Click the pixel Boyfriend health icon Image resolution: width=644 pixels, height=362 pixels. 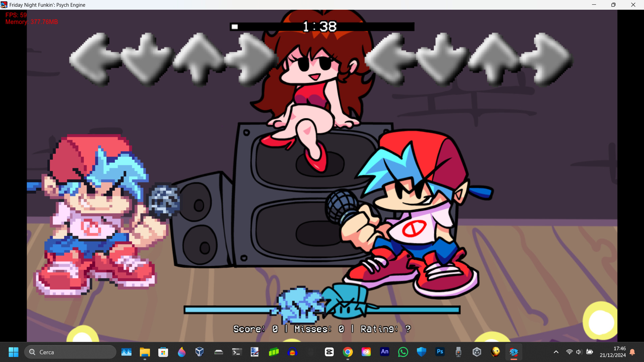point(297,305)
